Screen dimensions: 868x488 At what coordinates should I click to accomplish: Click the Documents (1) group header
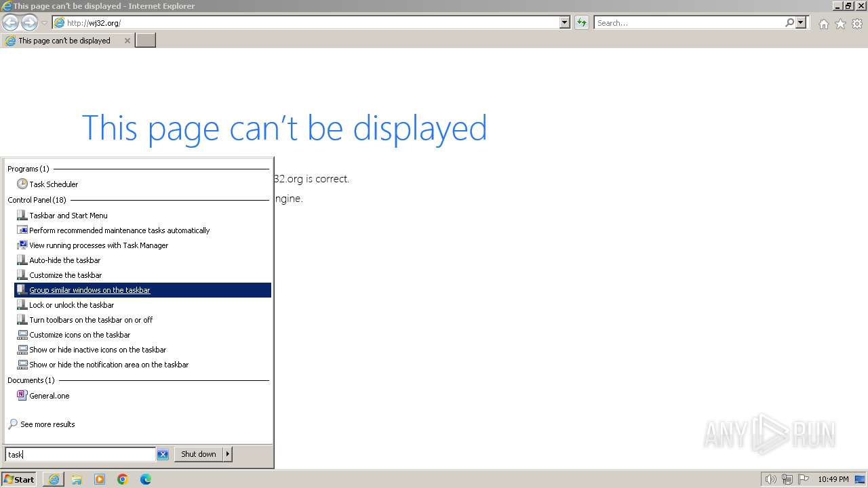[x=31, y=380]
